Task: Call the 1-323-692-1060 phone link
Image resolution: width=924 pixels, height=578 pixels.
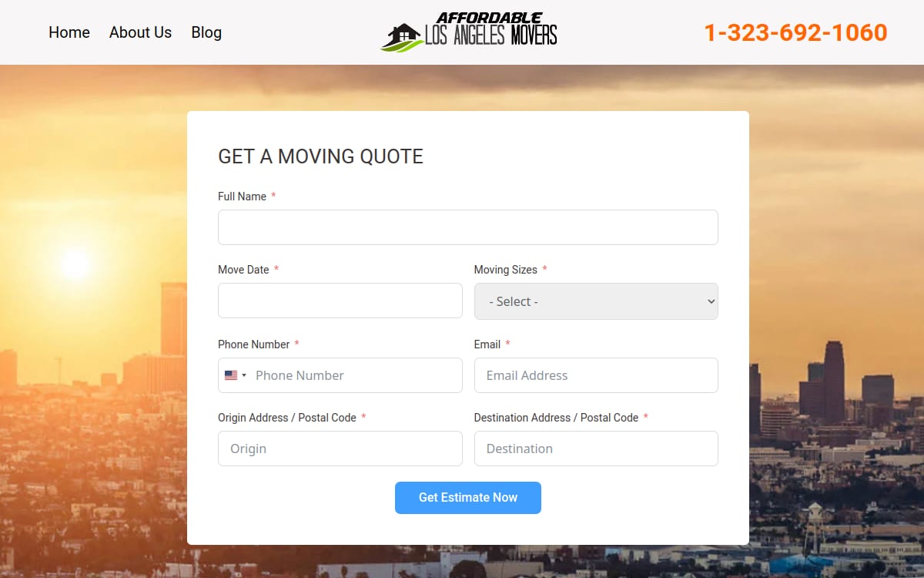Action: pyautogui.click(x=795, y=32)
